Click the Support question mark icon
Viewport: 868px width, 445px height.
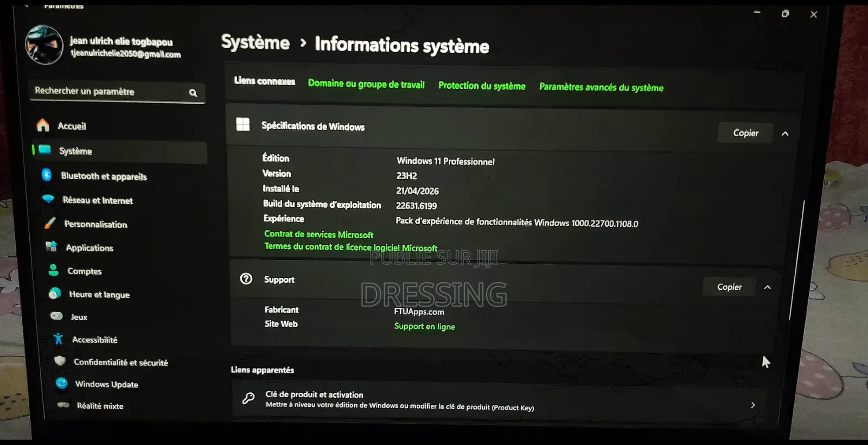[246, 278]
